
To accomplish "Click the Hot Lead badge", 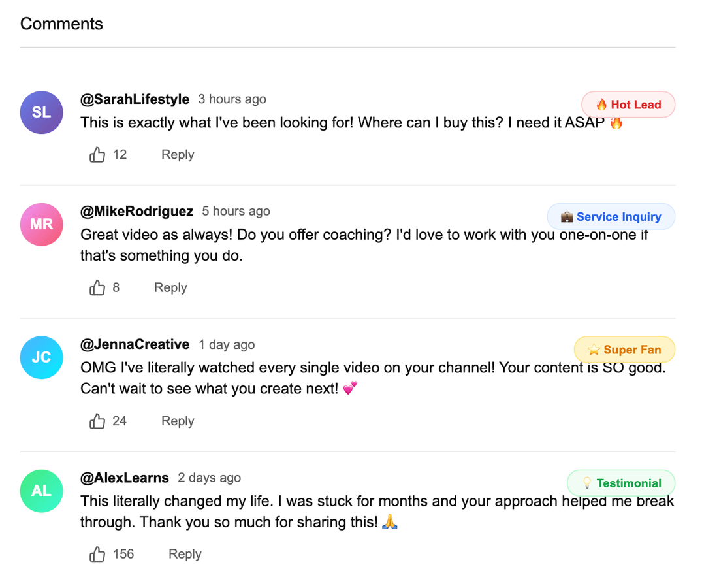I will 628,105.
